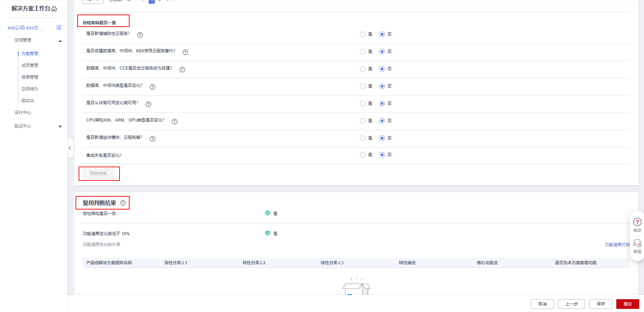Viewport: 644px width, 312px height.
Task: Click 解决方案工作台 title
Action: coord(31,9)
